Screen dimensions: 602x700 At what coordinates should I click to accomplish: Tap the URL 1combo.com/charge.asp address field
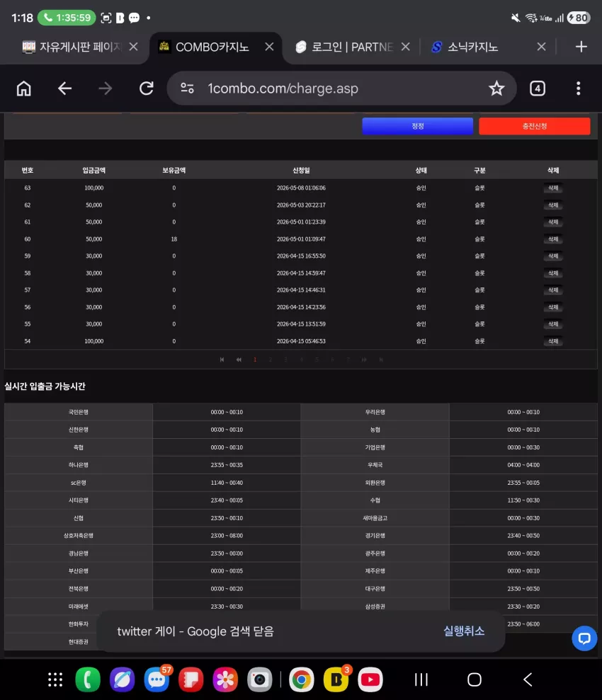point(283,88)
